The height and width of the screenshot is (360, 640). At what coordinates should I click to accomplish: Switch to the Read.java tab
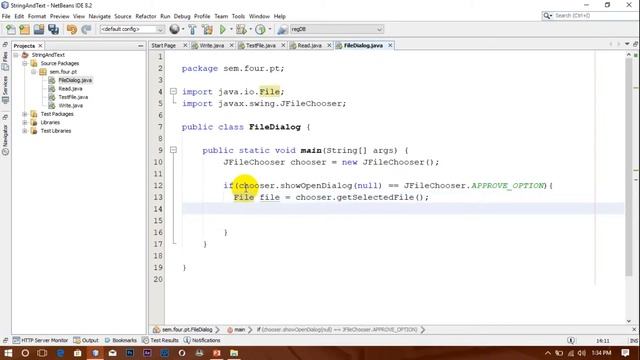309,46
